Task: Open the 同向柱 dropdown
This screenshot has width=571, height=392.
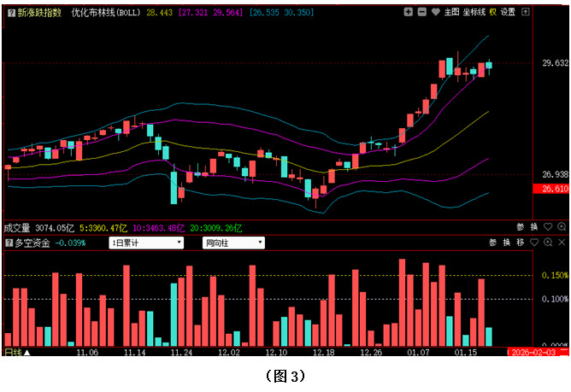Action: coord(233,243)
